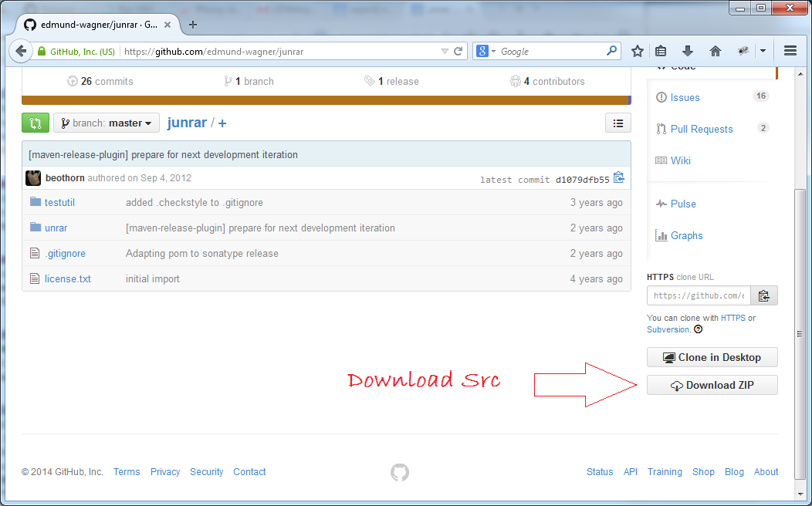
Task: Go back with the browser back arrow
Action: (x=21, y=51)
